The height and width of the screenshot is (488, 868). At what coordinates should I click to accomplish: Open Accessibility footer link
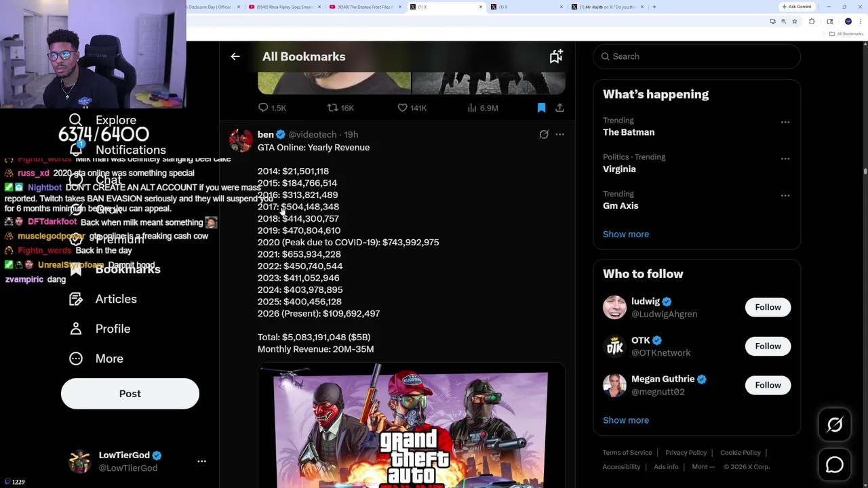[621, 467]
